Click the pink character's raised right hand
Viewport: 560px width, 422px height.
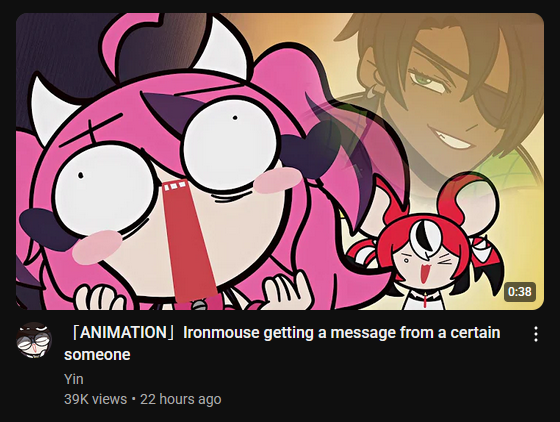286,290
